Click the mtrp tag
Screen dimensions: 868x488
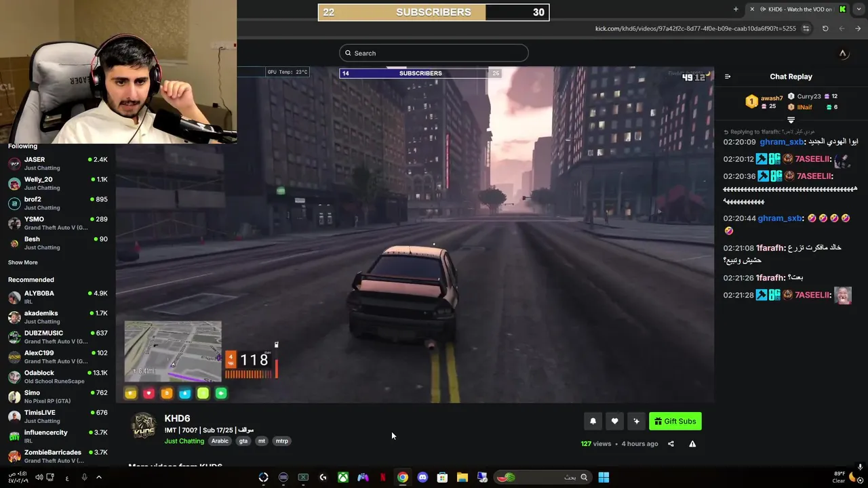click(x=281, y=441)
